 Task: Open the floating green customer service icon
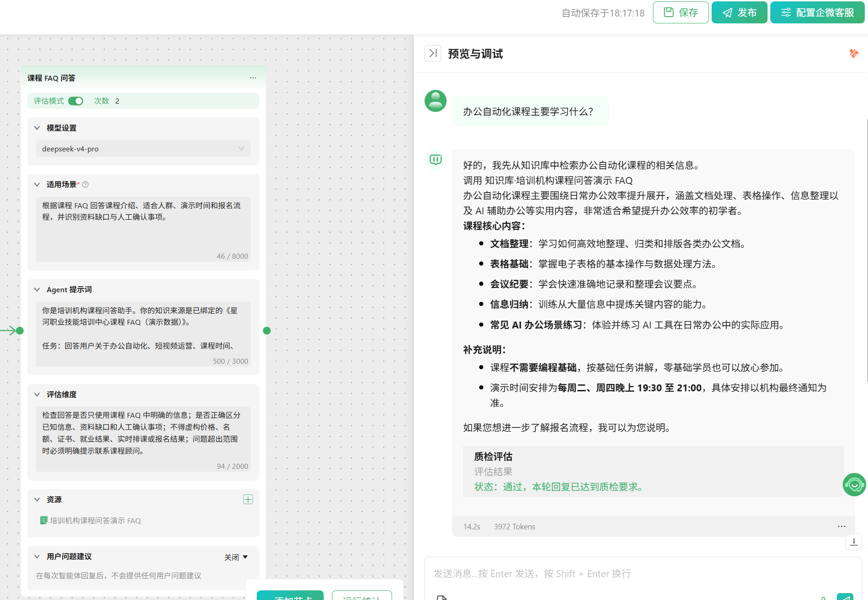pos(854,485)
